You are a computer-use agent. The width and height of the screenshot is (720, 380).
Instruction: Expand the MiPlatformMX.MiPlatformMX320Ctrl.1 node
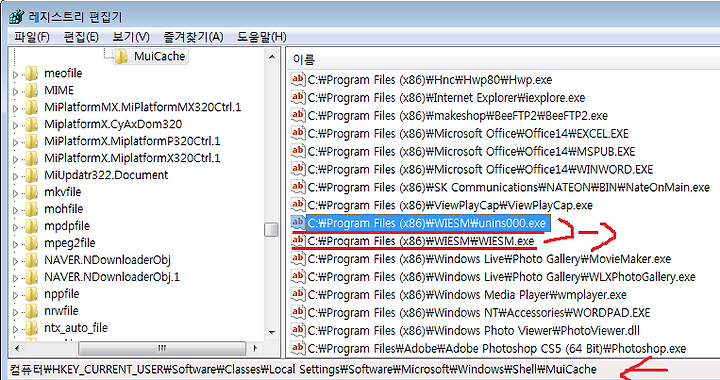click(x=15, y=108)
